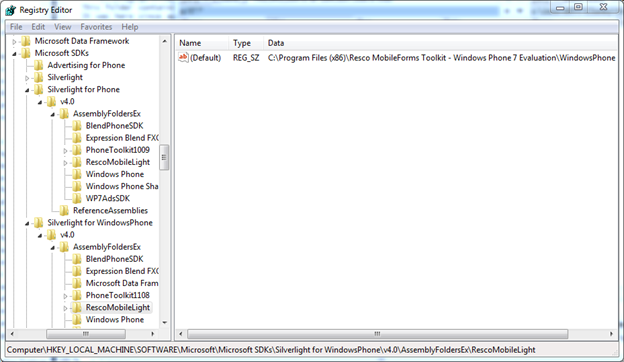Click the values pane right scroll arrow
Viewport: 624px width, 362px height.
click(611, 334)
